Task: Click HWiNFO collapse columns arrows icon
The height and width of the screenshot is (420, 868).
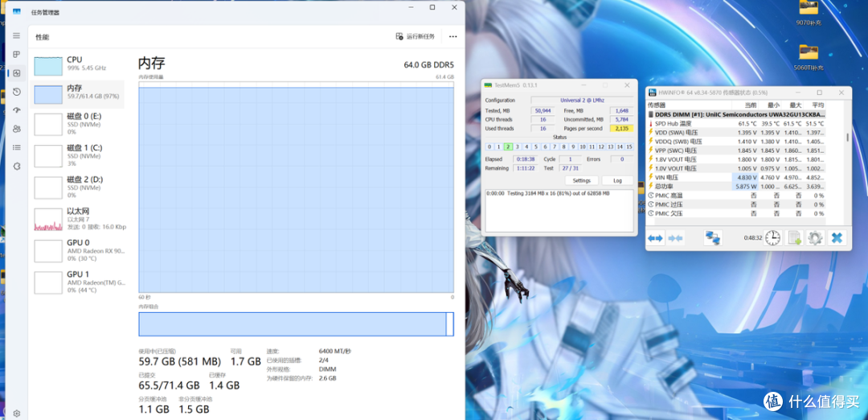Action: click(x=676, y=238)
